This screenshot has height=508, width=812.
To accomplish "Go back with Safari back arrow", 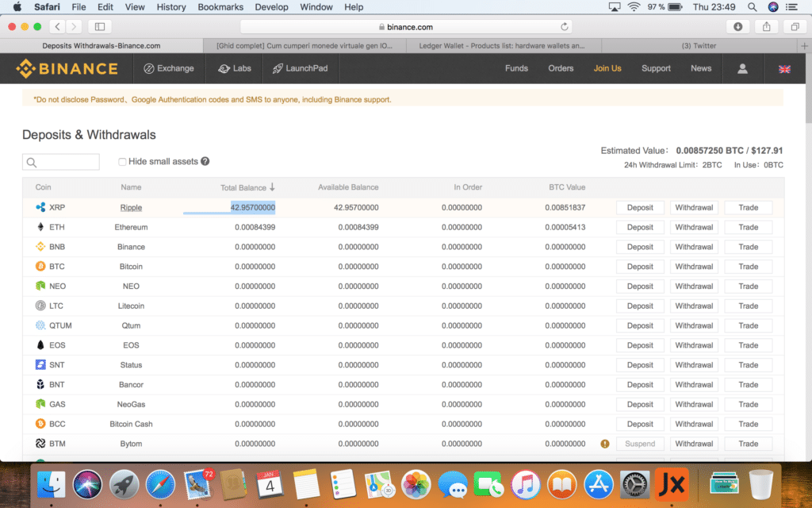I will click(x=57, y=26).
